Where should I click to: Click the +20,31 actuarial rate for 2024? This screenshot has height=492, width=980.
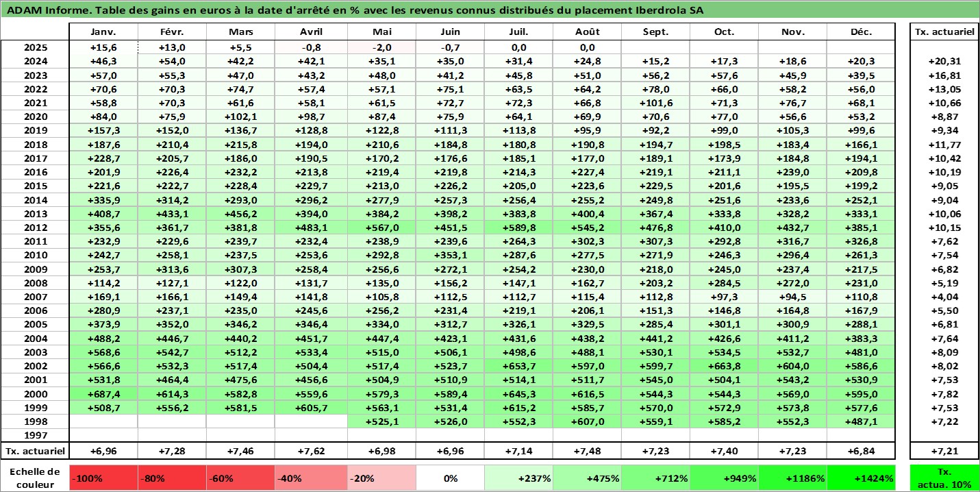tap(944, 62)
